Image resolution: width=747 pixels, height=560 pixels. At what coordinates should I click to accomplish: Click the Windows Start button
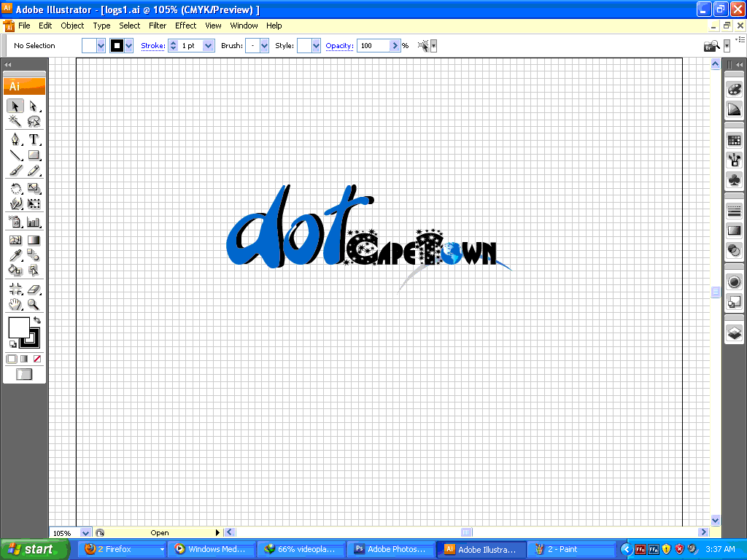pyautogui.click(x=31, y=549)
